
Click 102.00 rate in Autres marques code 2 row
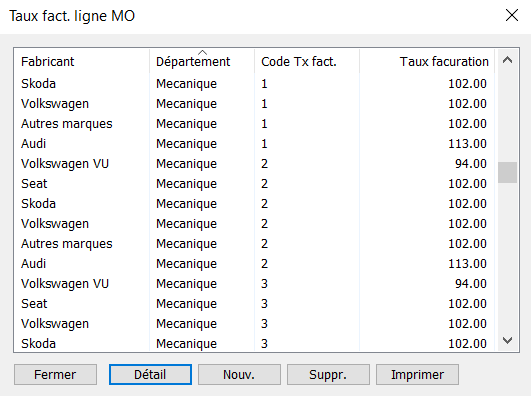(x=467, y=244)
